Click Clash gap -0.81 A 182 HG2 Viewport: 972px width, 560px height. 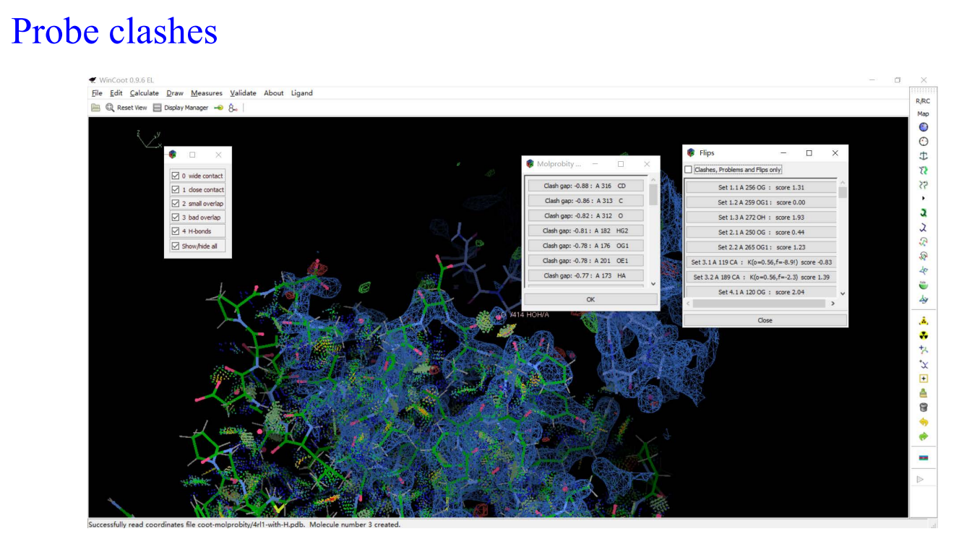point(585,231)
